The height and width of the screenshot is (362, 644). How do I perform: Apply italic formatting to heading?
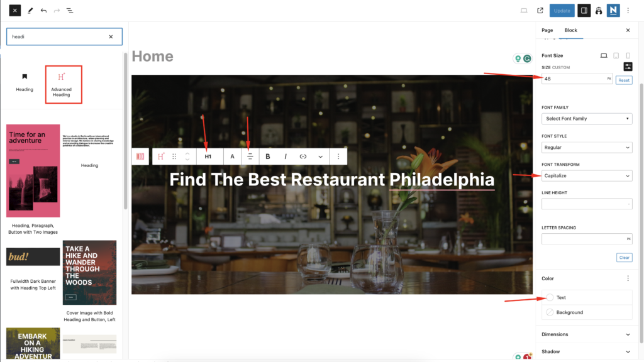[x=286, y=156]
